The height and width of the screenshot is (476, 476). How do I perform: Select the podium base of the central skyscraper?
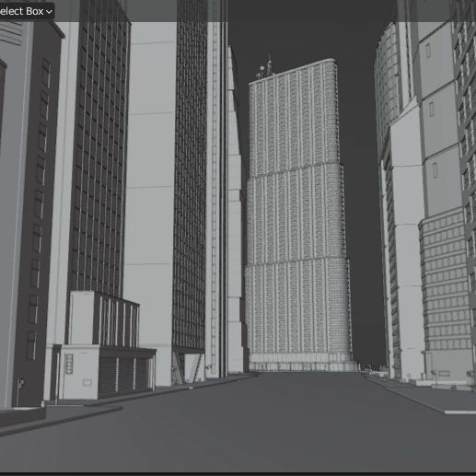click(302, 362)
